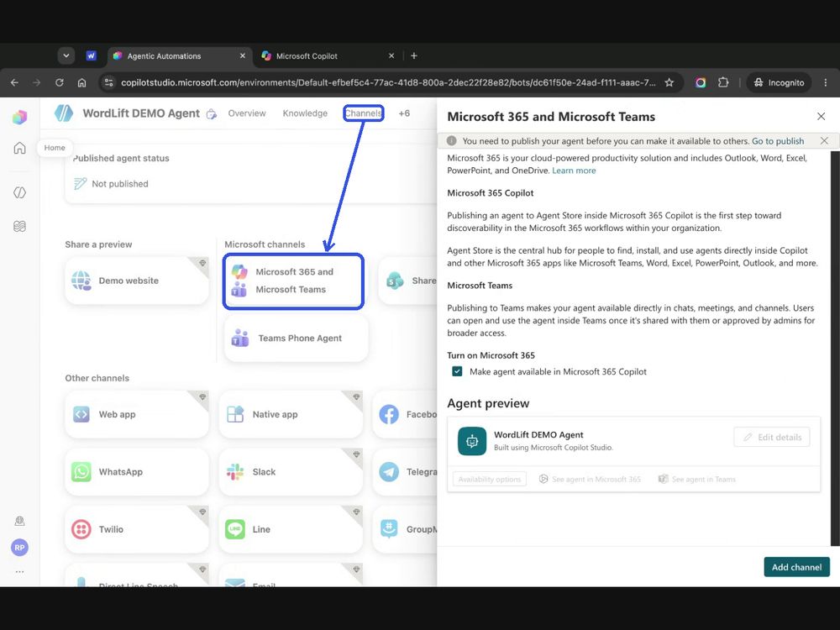Click the Incognito indicator button
This screenshot has width=840, height=630.
779,82
